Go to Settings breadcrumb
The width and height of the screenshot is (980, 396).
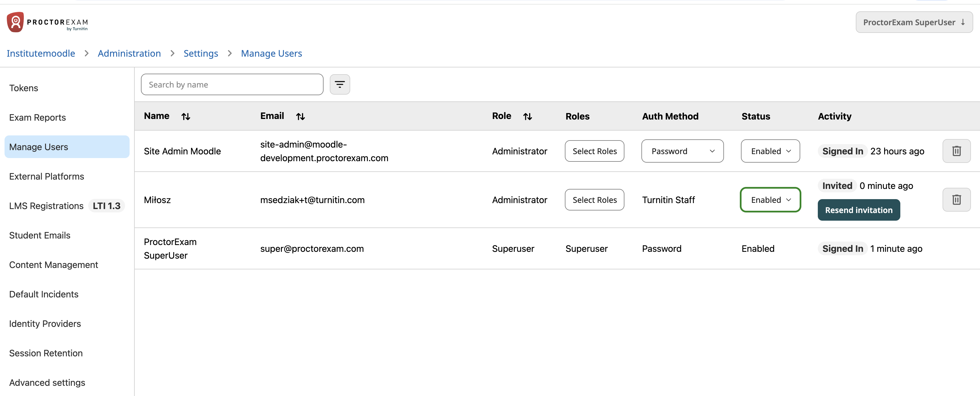point(201,54)
